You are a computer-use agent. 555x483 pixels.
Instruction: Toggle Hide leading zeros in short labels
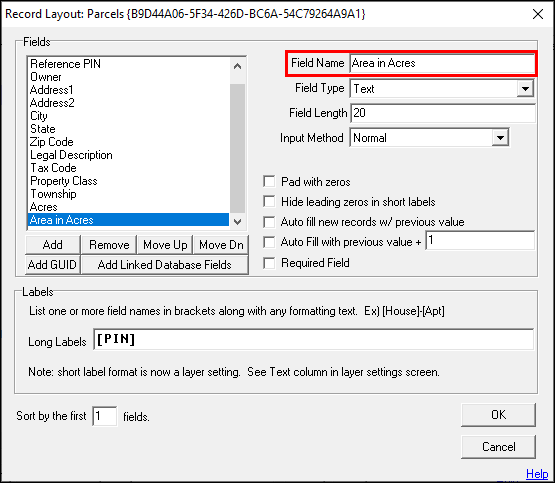pos(269,202)
